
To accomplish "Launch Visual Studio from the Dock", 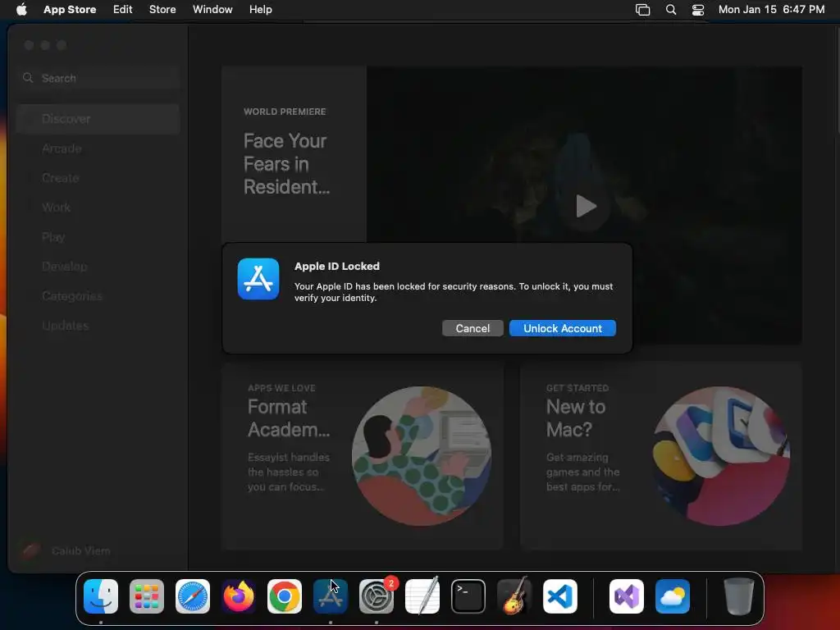I will pos(627,596).
